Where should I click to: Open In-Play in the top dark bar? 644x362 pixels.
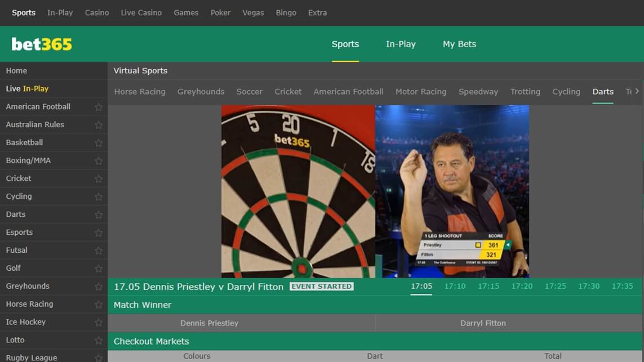(60, 13)
